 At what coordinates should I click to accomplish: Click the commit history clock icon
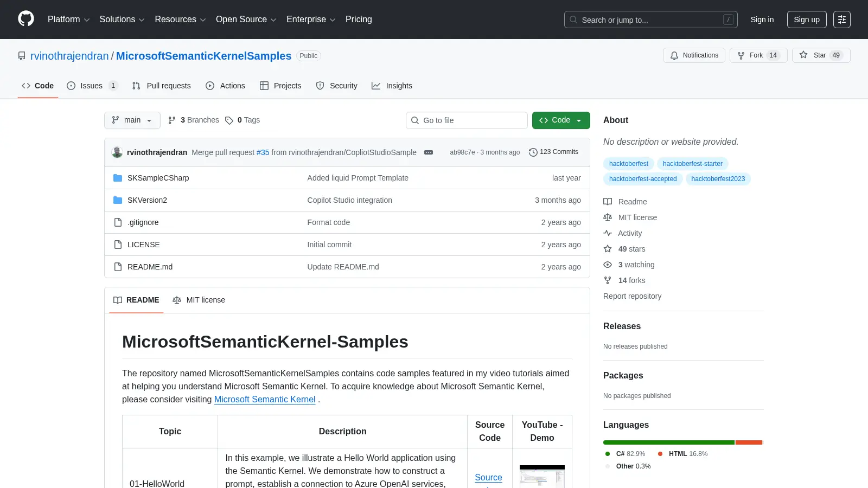533,152
